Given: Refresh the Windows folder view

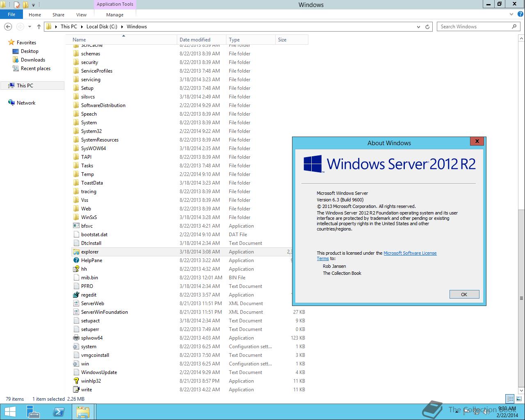Looking at the screenshot, I should click(427, 27).
